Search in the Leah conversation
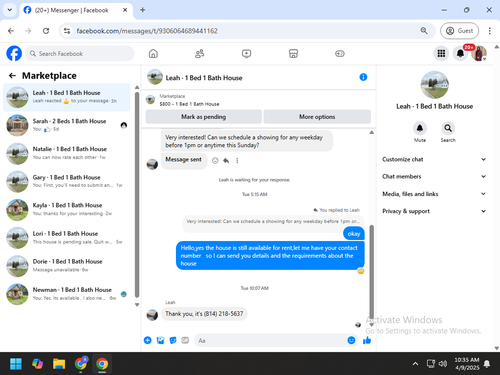Screen dimensions: 500x375 coord(448,128)
